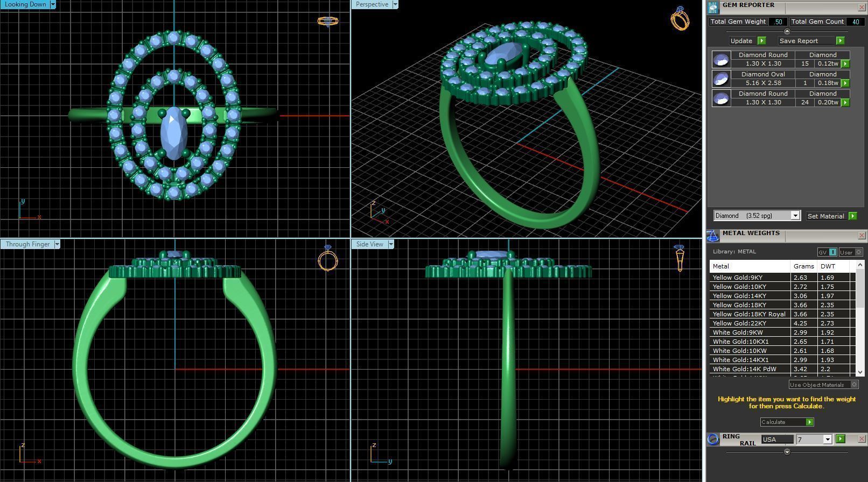Select the White Gold:14K PdW row
The width and height of the screenshot is (868, 482).
pos(782,369)
